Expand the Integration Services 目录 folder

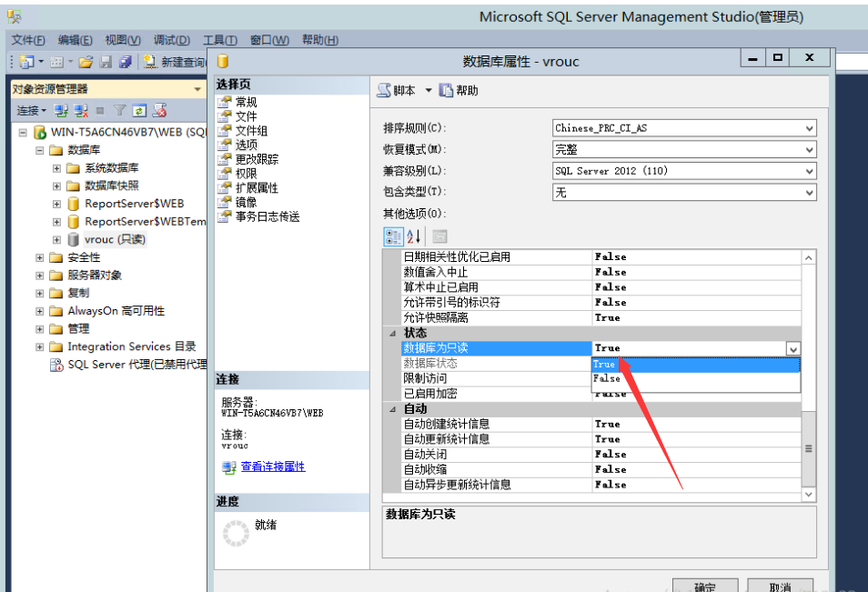point(39,346)
